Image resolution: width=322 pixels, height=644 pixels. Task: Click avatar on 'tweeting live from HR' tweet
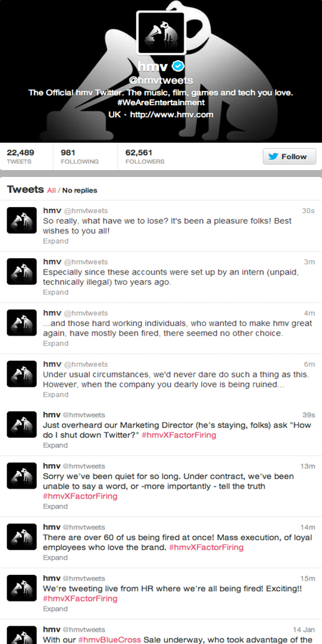tap(21, 588)
